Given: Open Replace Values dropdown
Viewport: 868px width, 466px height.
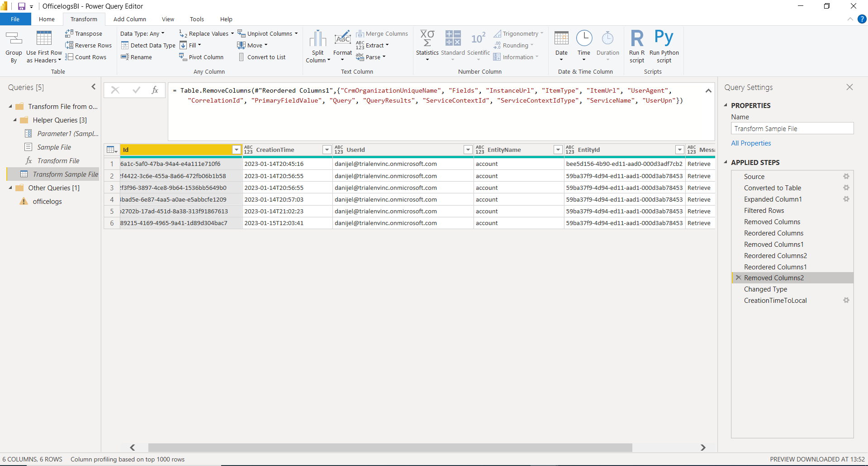Looking at the screenshot, I should 206,33.
